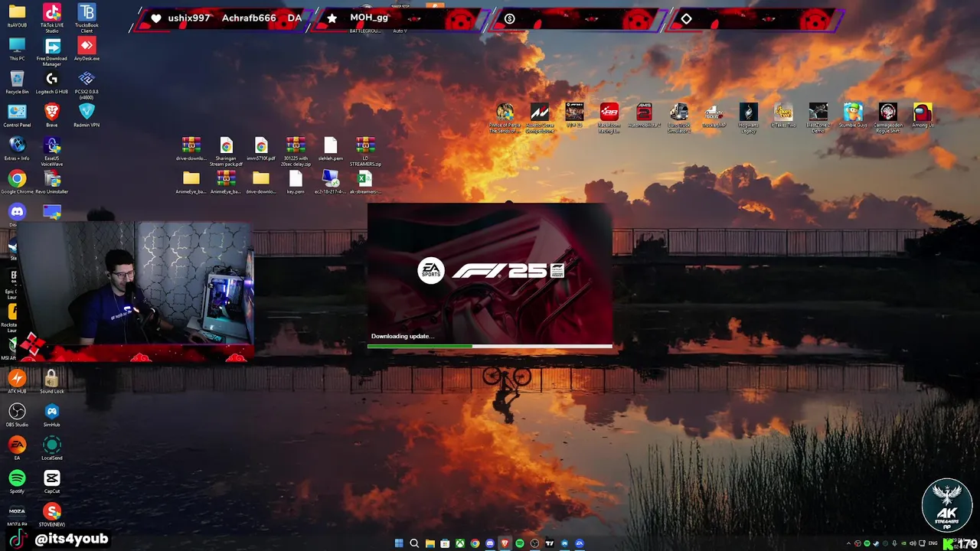Image resolution: width=980 pixels, height=551 pixels.
Task: Open taskbar Search
Action: coord(414,543)
